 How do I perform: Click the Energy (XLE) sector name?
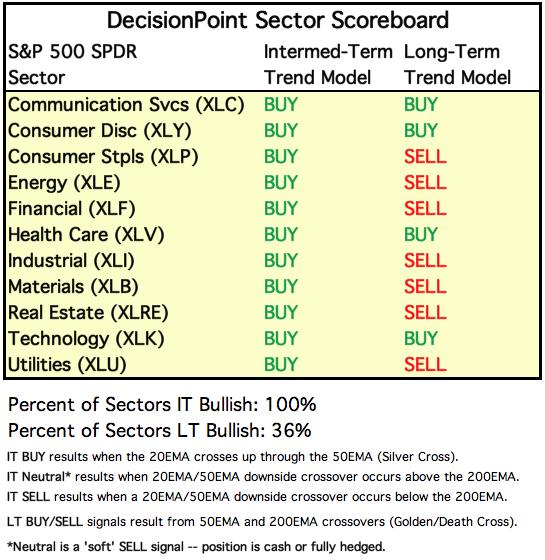64,183
